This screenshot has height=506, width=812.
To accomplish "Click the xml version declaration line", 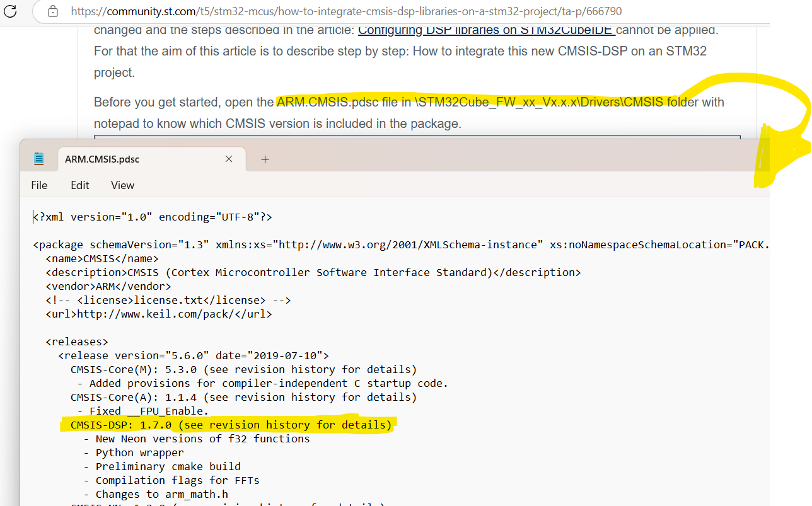I will pos(153,217).
